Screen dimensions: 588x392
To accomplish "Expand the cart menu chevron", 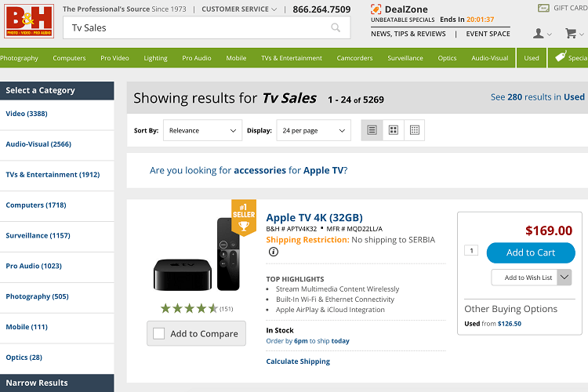I will 582,34.
